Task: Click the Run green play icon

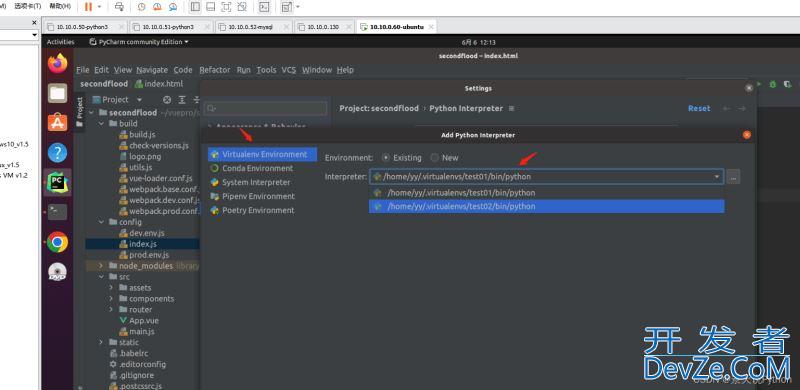Action: pyautogui.click(x=759, y=84)
